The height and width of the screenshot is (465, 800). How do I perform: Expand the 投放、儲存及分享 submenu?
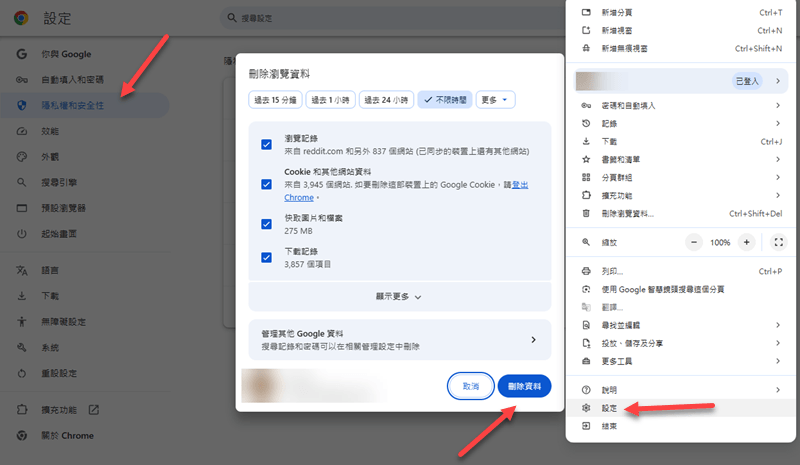point(681,343)
